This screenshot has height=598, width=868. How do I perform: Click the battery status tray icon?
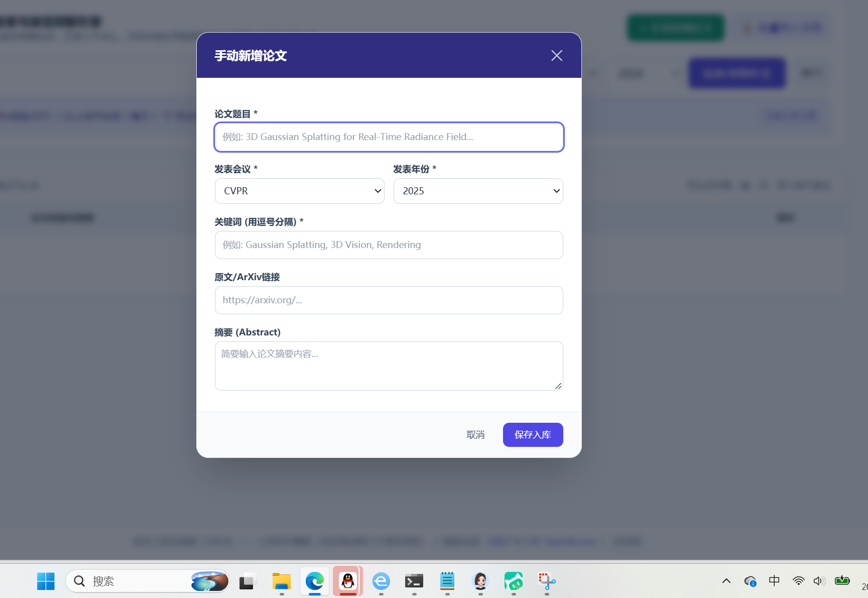842,581
